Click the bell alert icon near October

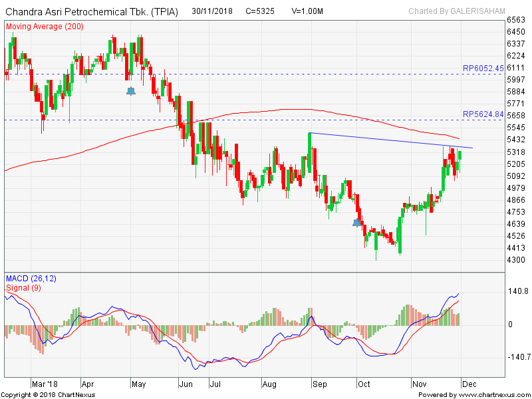357,223
